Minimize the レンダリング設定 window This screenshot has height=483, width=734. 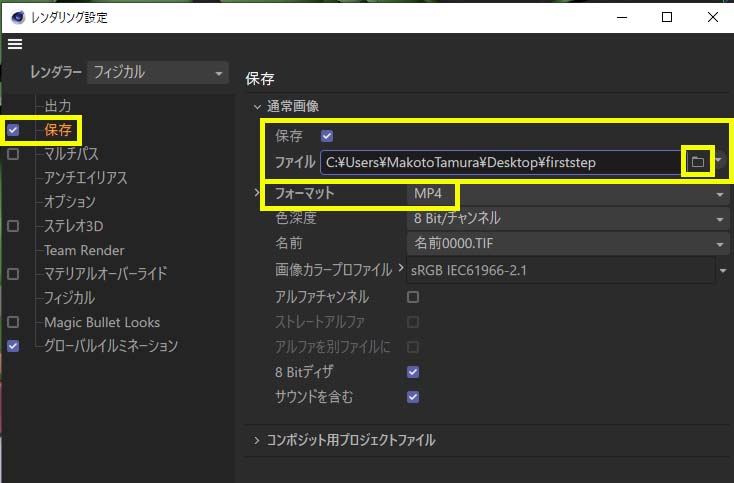[622, 17]
